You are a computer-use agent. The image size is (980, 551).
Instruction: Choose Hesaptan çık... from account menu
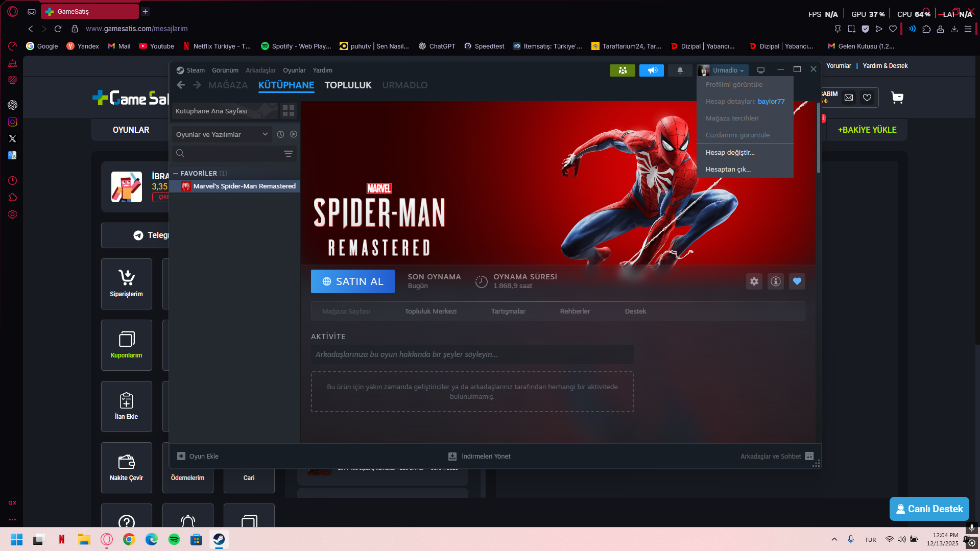(x=745, y=170)
